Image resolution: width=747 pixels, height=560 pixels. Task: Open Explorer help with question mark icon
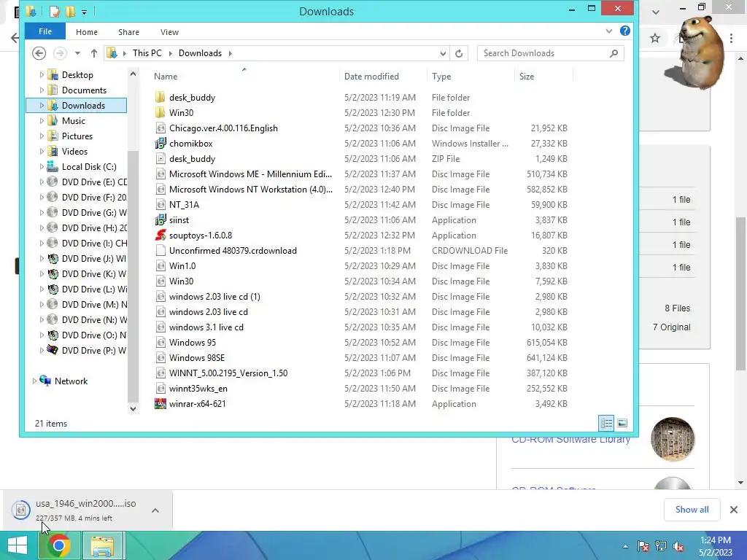tap(625, 31)
